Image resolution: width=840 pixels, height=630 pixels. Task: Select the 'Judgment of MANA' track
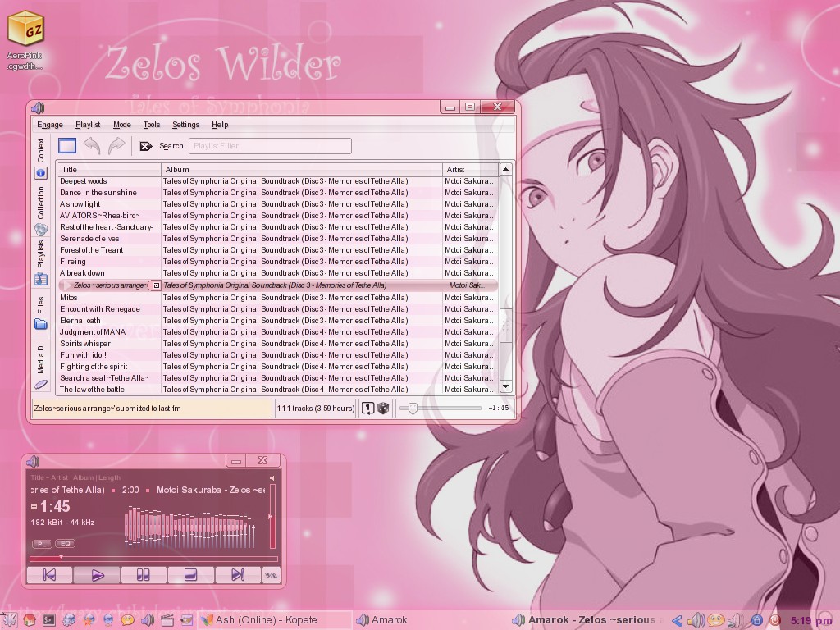click(277, 332)
